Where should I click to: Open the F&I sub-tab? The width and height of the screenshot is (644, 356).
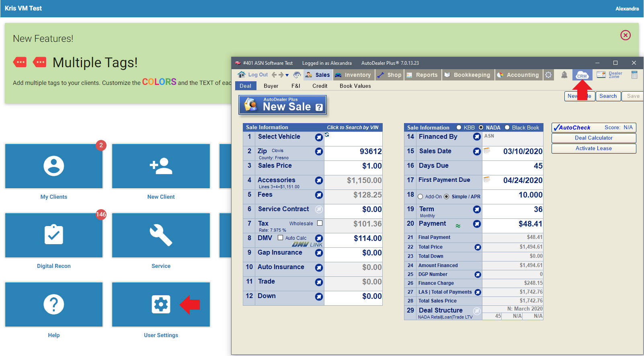tap(296, 86)
